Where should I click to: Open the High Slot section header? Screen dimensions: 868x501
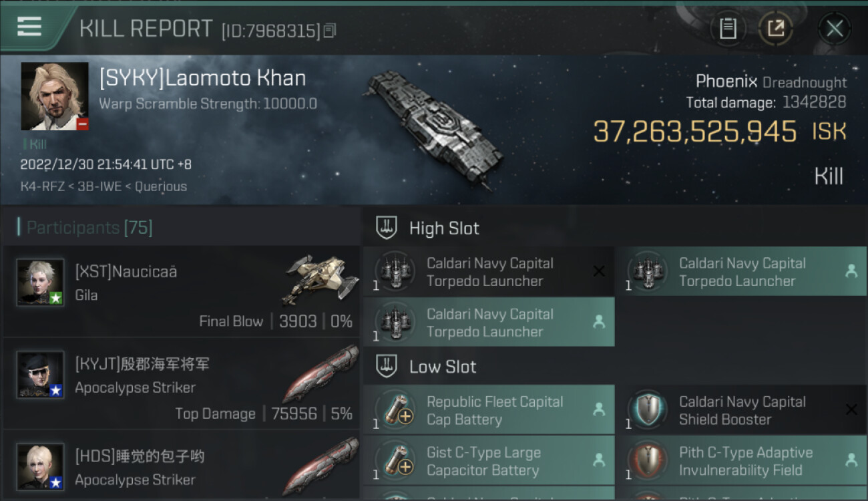pos(444,228)
